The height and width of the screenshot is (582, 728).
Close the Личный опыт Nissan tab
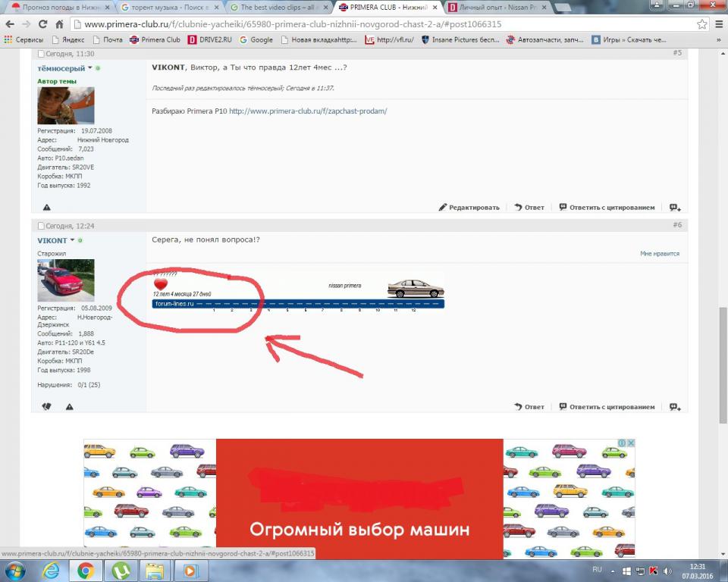pos(544,8)
